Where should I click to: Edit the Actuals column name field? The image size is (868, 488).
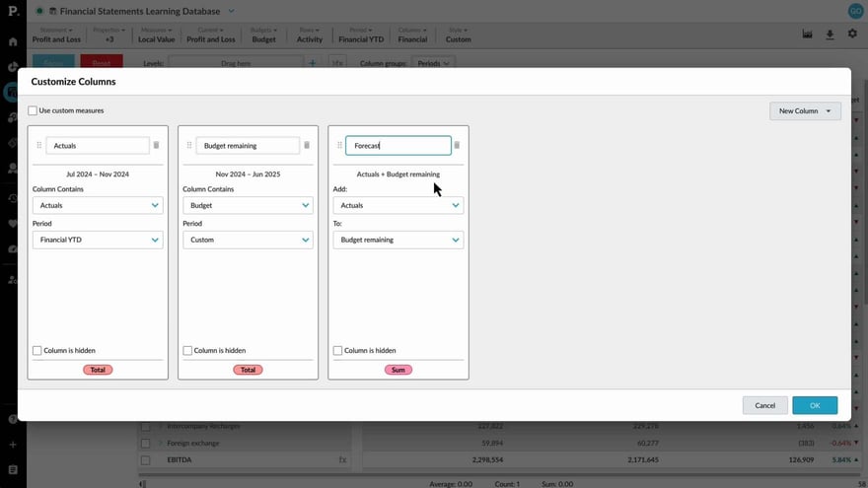coord(98,146)
